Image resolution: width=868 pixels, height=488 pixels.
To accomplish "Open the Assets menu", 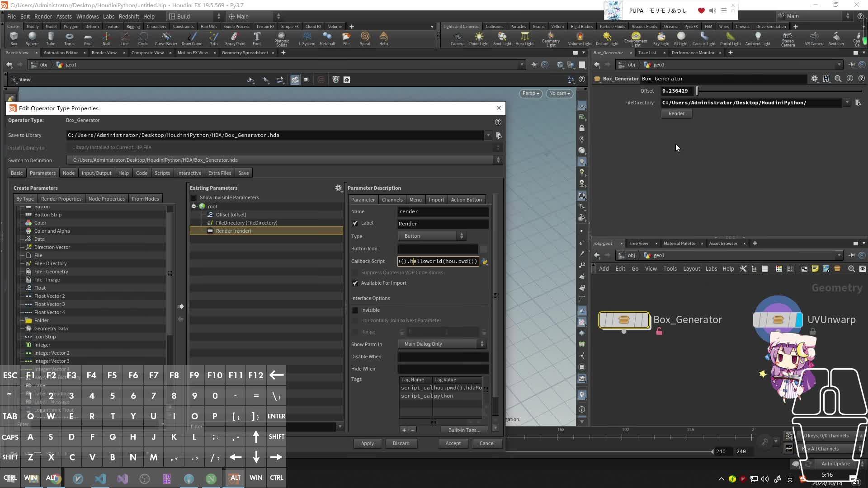I will (64, 16).
